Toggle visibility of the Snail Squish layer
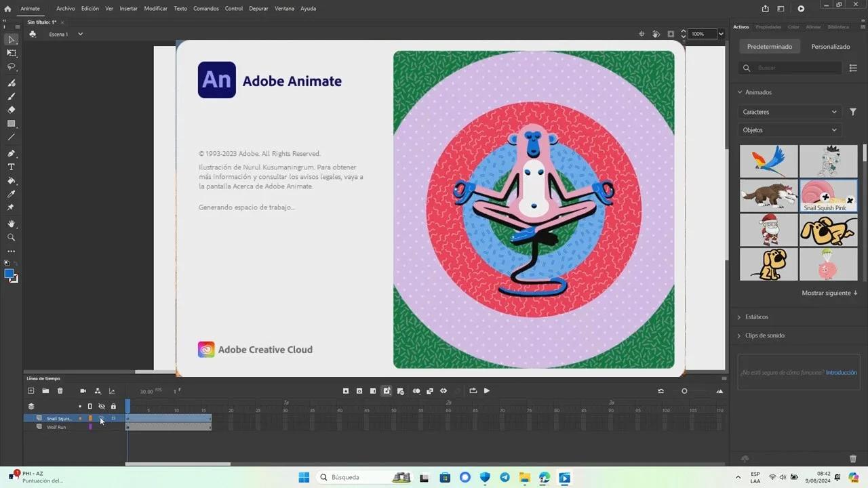The height and width of the screenshot is (488, 868). pyautogui.click(x=102, y=418)
